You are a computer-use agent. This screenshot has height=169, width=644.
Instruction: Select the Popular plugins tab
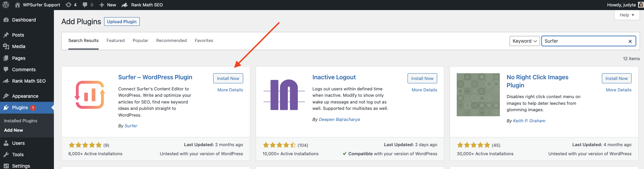click(x=140, y=41)
